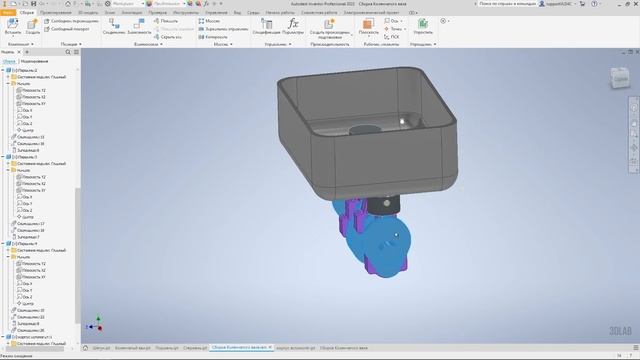This screenshot has width=640, height=360.
Task: Click the Home view icon in quick access toolbar
Action: [x=68, y=4]
